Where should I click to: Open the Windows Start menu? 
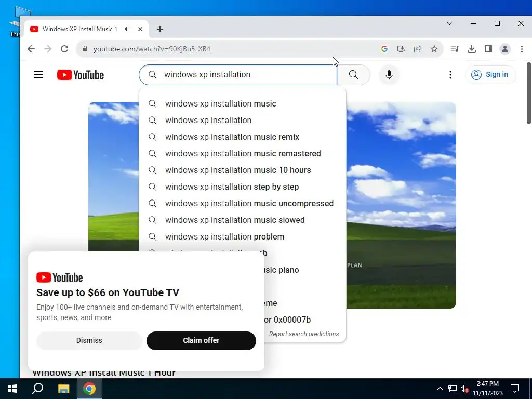(12, 389)
